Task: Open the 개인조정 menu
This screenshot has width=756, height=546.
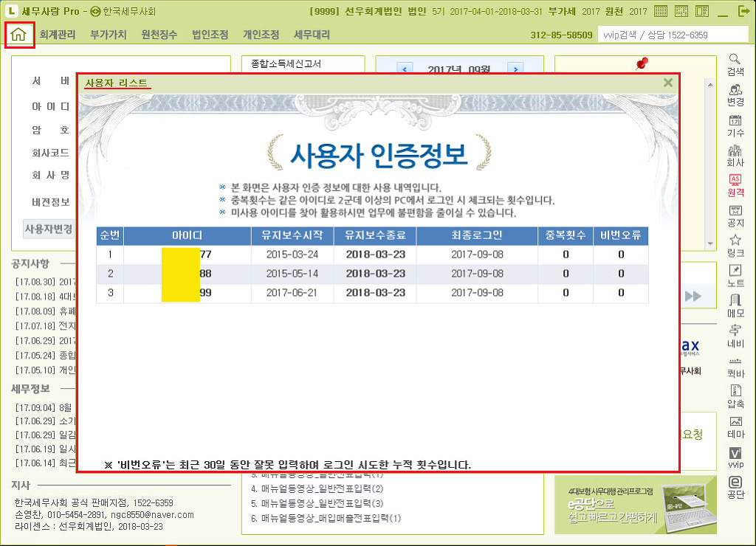Action: click(x=261, y=35)
